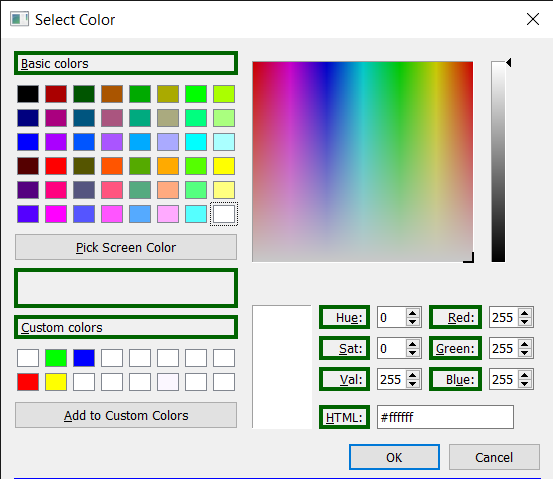553x479 pixels.
Task: Confirm the selection with OK
Action: (394, 457)
